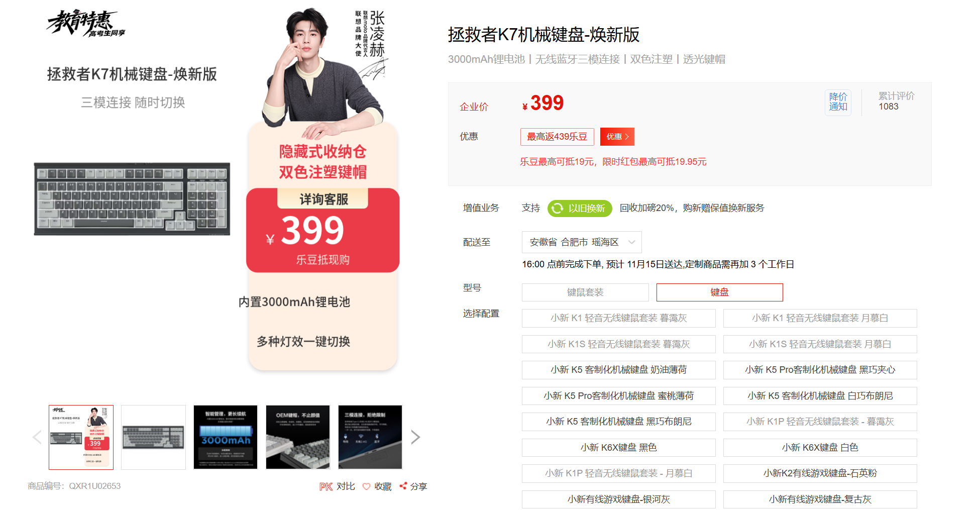Choose 小新 K6X键盘 白色 configuration
This screenshot has width=980, height=510.
coord(820,448)
